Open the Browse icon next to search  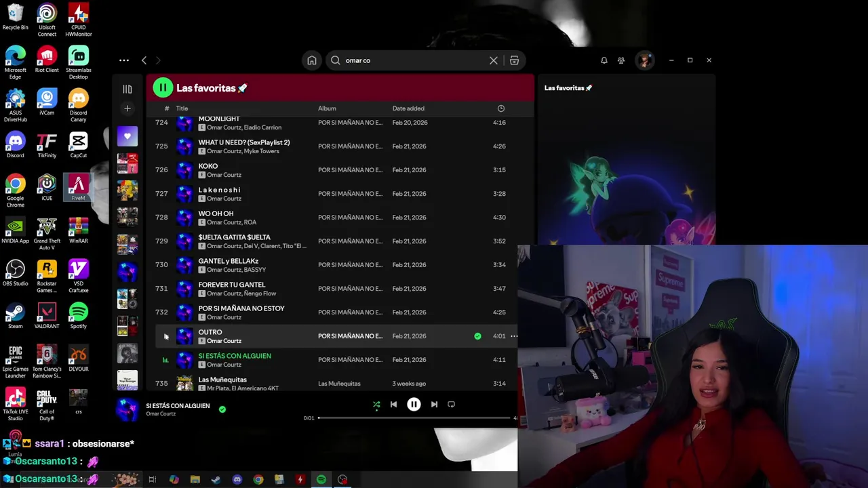[514, 60]
